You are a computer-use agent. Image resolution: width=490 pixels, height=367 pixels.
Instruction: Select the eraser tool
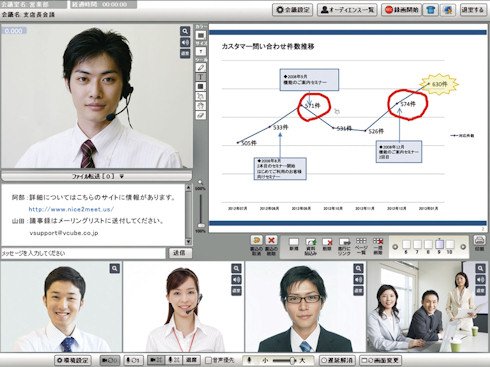point(200,115)
